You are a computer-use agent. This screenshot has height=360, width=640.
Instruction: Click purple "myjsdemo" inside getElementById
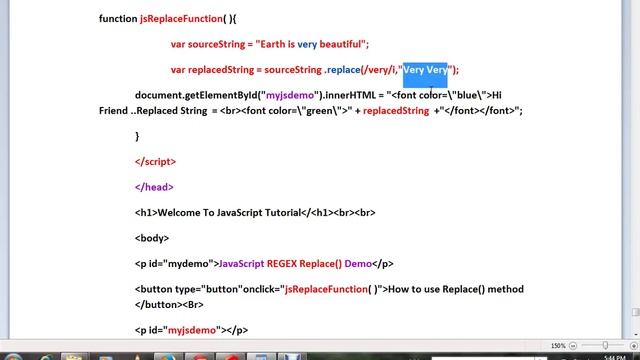[x=290, y=95]
